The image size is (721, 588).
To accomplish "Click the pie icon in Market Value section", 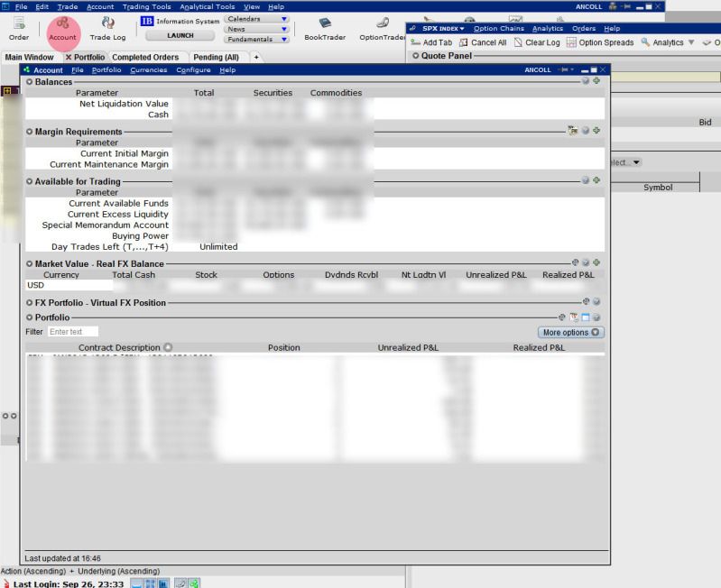I will click(575, 262).
